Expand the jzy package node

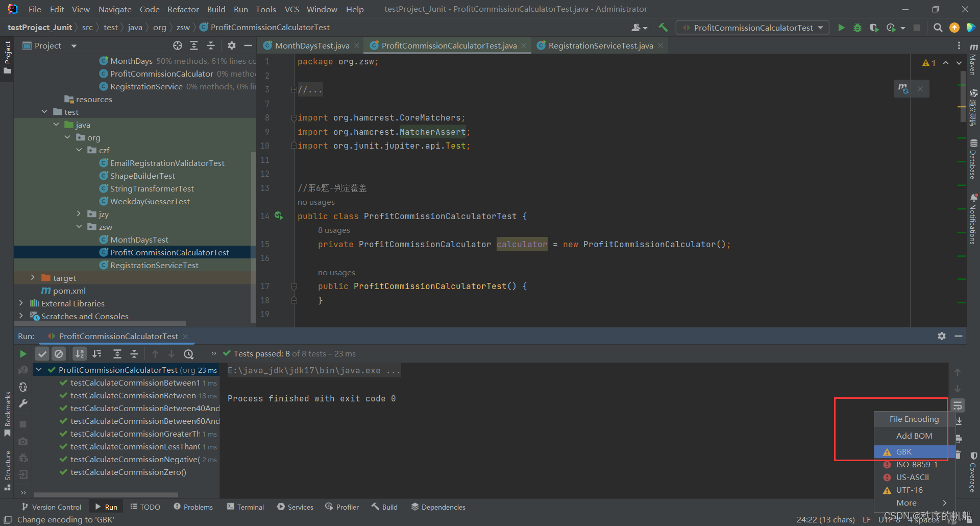(x=79, y=213)
